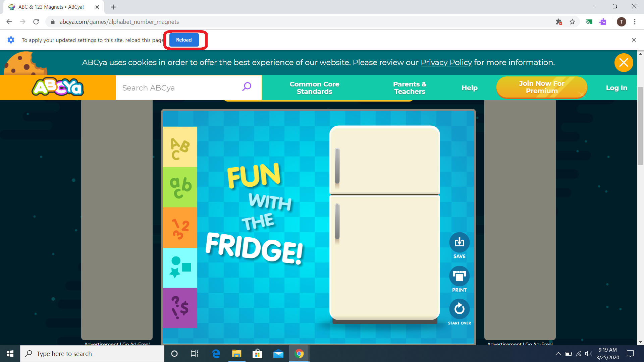This screenshot has width=644, height=362.
Task: Open Chrome's three-dot menu
Action: point(635,22)
